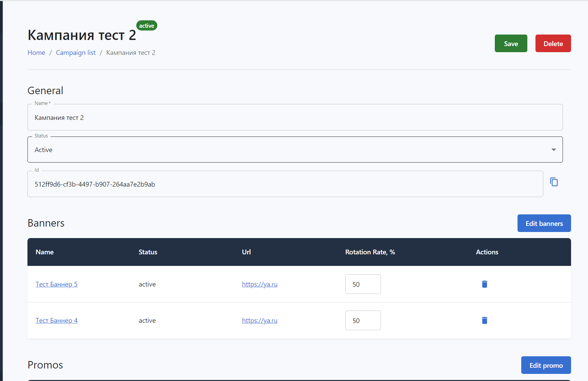The image size is (588, 381).
Task: Edit rotation rate for Тест Баннер 4
Action: pos(363,321)
